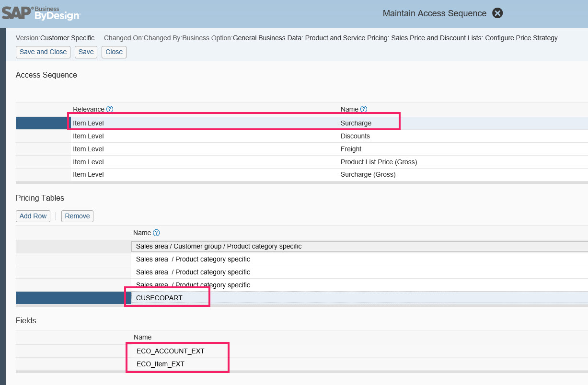Select Product List Price (Gross) row
This screenshot has width=588, height=385.
point(302,162)
